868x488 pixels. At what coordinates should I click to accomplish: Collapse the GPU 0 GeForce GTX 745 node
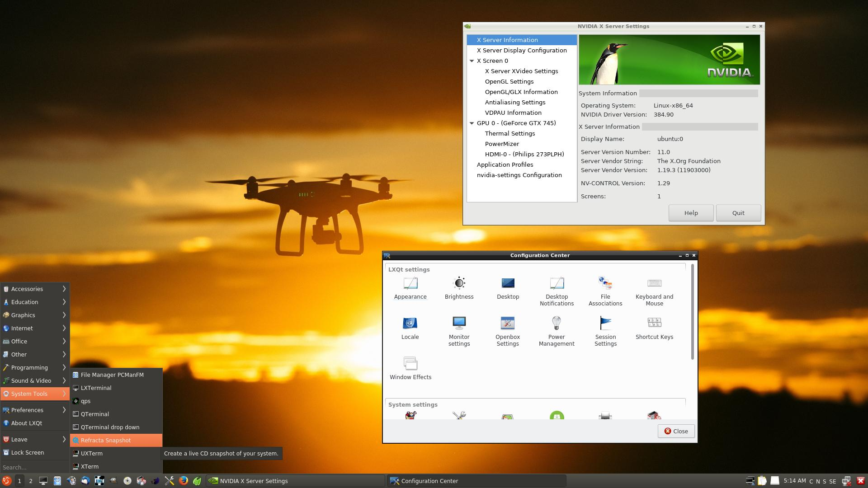pos(472,123)
